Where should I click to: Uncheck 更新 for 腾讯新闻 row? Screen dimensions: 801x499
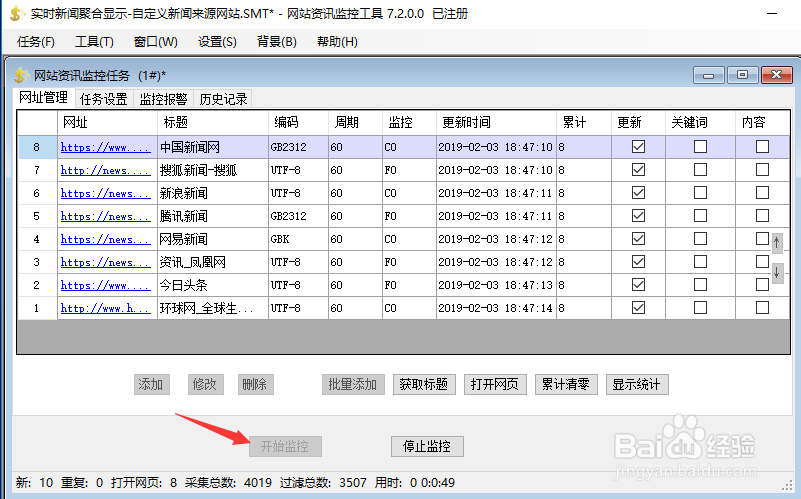[x=638, y=216]
